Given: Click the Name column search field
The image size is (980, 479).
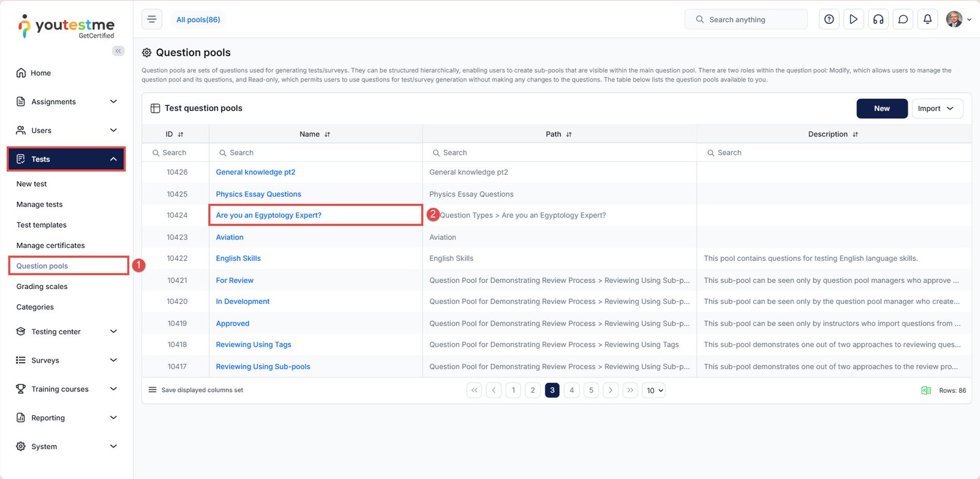Looking at the screenshot, I should coord(315,153).
